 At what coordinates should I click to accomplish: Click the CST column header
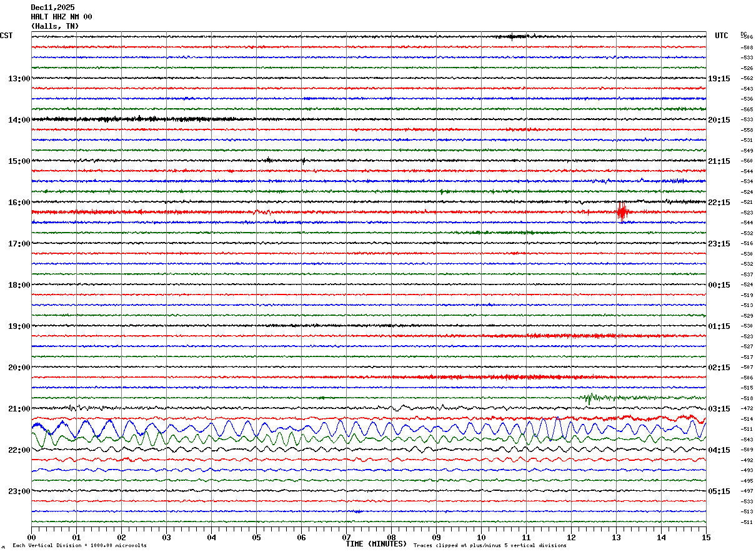tap(6, 36)
